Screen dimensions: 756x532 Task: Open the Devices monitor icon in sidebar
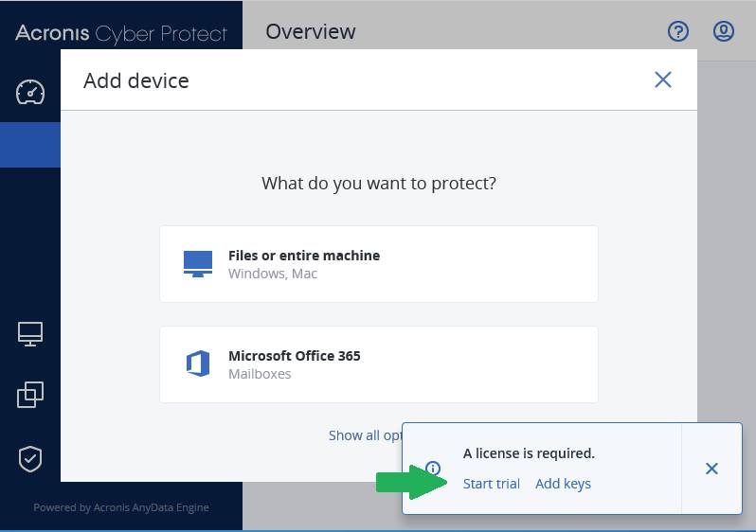pyautogui.click(x=30, y=334)
